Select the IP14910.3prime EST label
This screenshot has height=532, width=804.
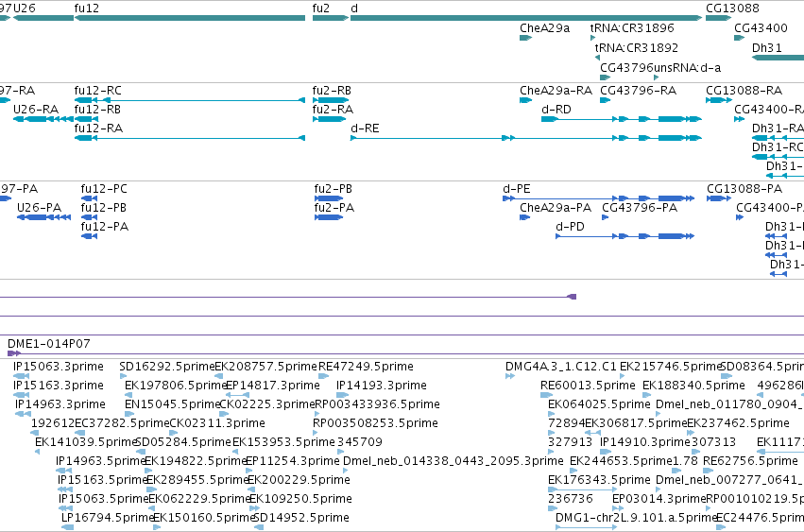click(x=644, y=442)
